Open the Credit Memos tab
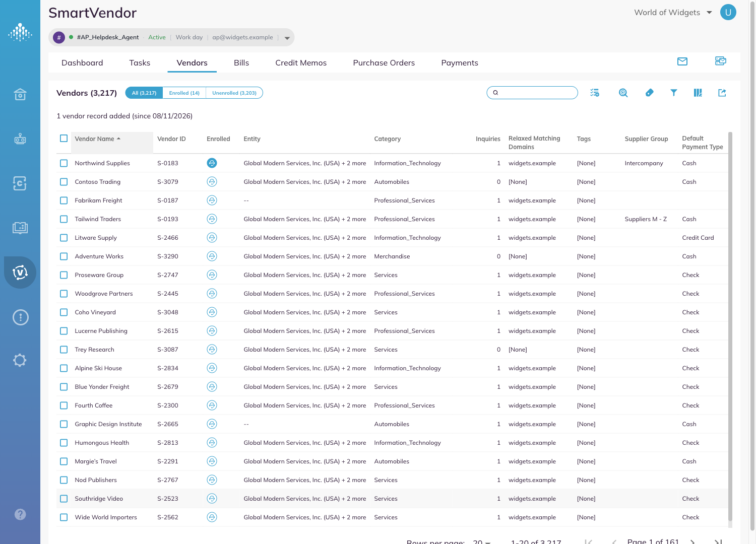The width and height of the screenshot is (756, 544). tap(301, 63)
